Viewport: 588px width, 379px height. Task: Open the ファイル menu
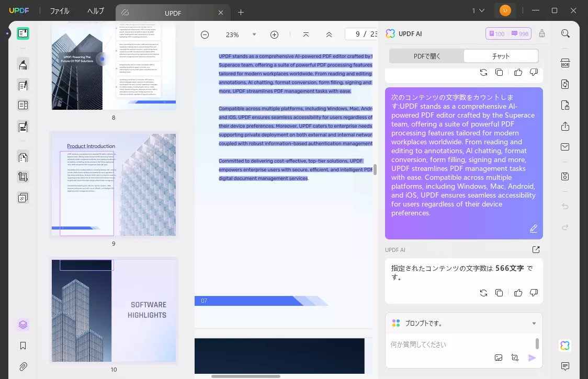click(60, 11)
